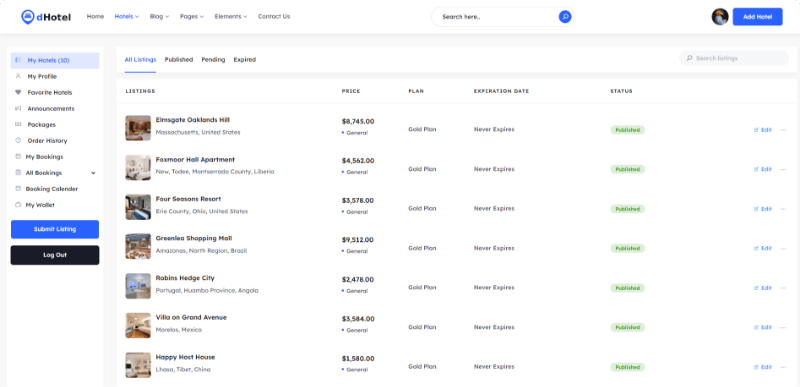
Task: Click the blue search magnifier button
Action: click(565, 17)
